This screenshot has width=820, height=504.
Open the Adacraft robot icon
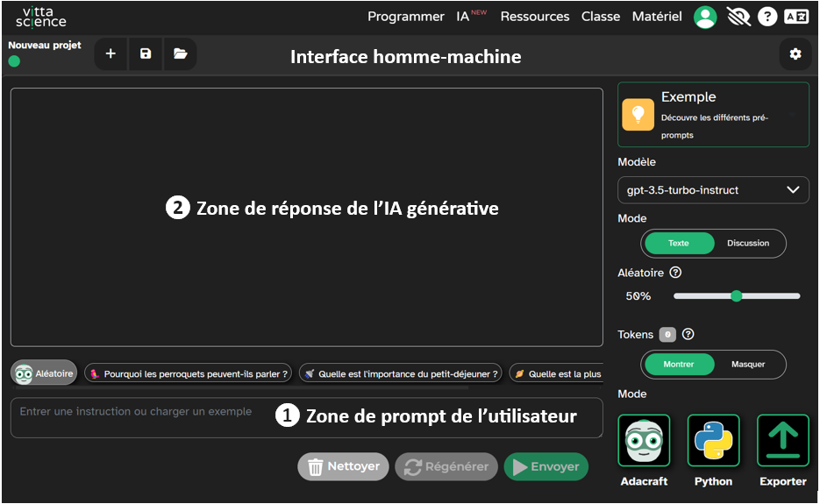click(644, 441)
